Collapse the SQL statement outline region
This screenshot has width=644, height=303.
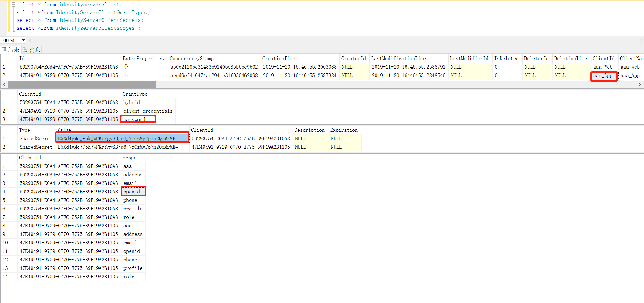pyautogui.click(x=13, y=5)
